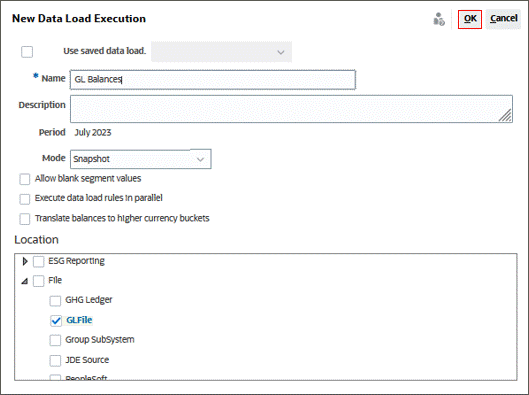Enable Execute data load rules in parallel

point(25,199)
